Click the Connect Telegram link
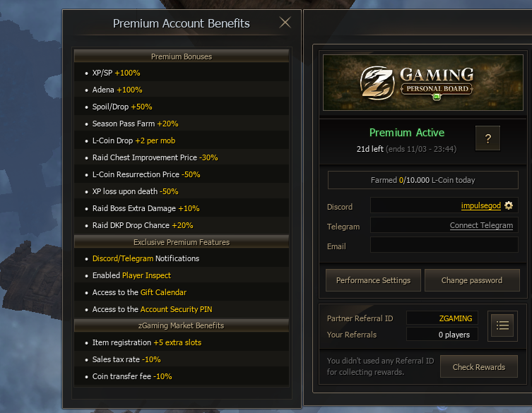Screen dimensions: 532x413 (481, 225)
